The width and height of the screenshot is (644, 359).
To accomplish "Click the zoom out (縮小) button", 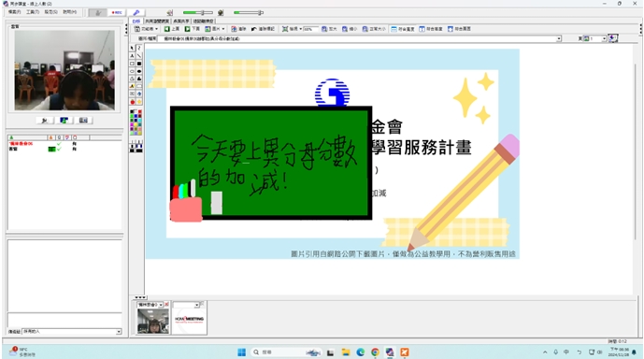I will pyautogui.click(x=350, y=29).
